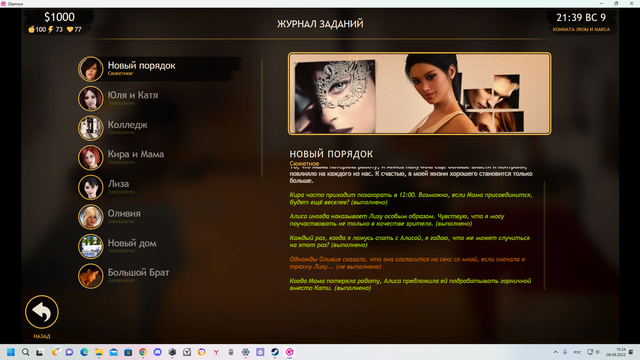
Task: Open Mail app from taskbar
Action: pyautogui.click(x=113, y=352)
